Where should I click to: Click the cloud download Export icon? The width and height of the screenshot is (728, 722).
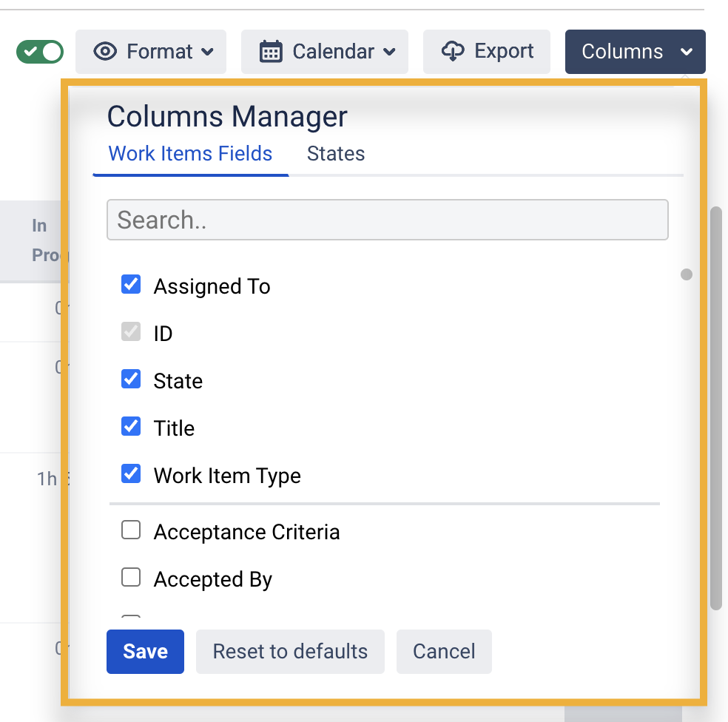(452, 52)
